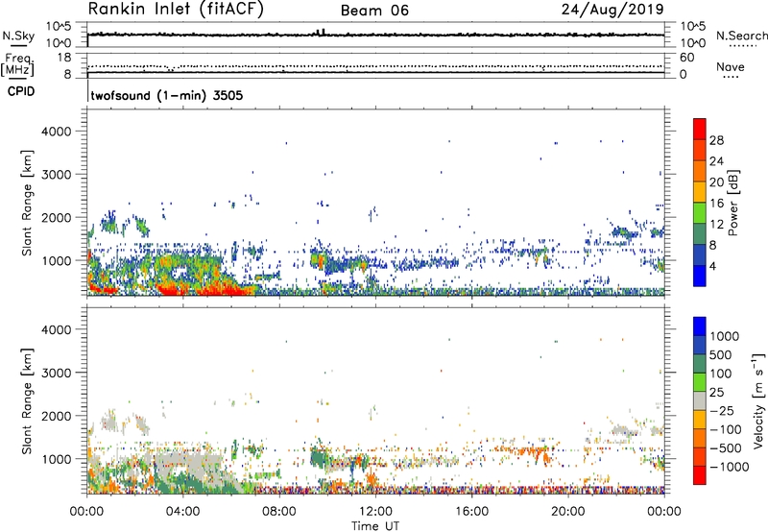This screenshot has width=768, height=532.
Task: Click the blue bottom of the power colorbar
Action: click(700, 276)
